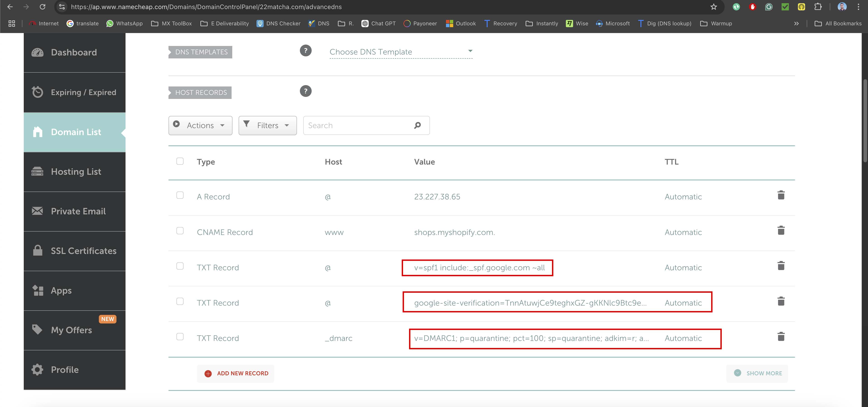Open the Chrome three-dot menu
The width and height of the screenshot is (868, 407).
pos(858,7)
